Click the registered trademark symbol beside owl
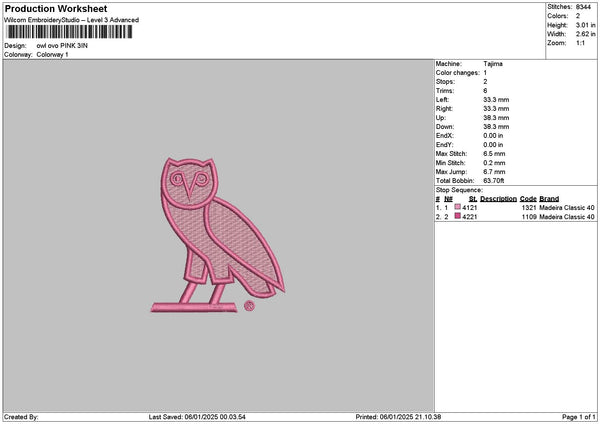The height and width of the screenshot is (424, 600). pos(249,306)
